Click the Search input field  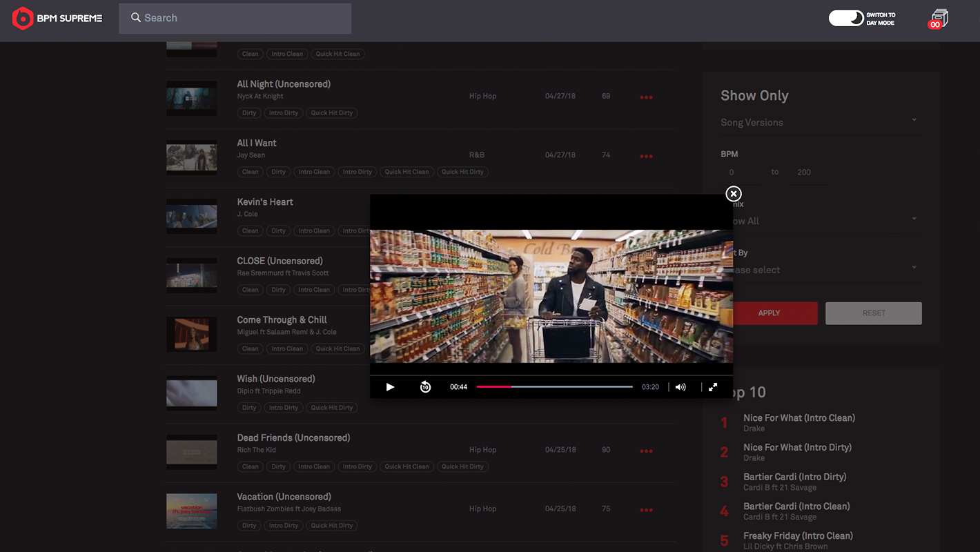click(x=235, y=19)
